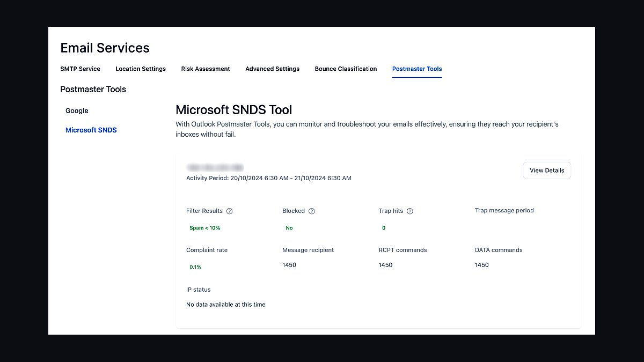Click the 'Email Services' page title
The width and height of the screenshot is (644, 362).
click(x=105, y=48)
